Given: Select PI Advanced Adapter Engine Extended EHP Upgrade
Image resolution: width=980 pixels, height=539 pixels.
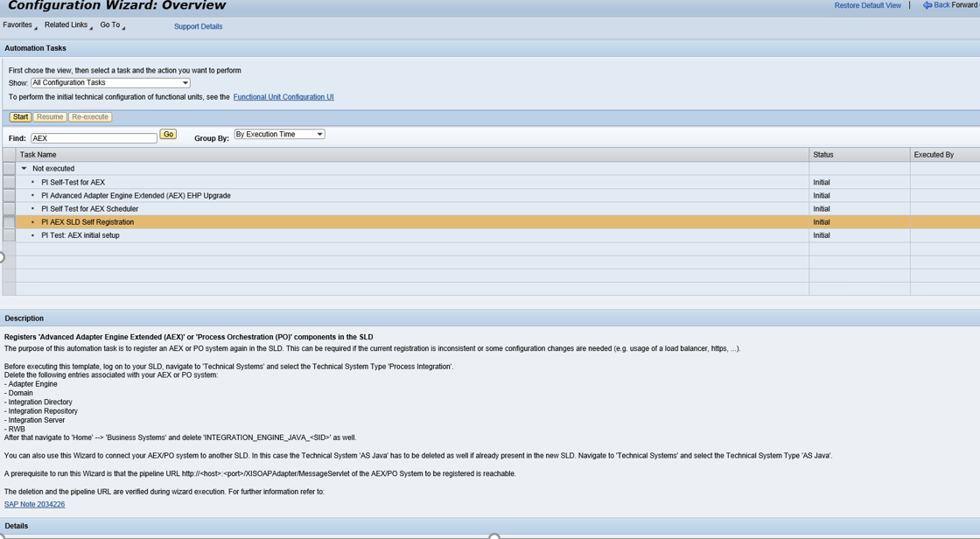Looking at the screenshot, I should tap(412, 195).
